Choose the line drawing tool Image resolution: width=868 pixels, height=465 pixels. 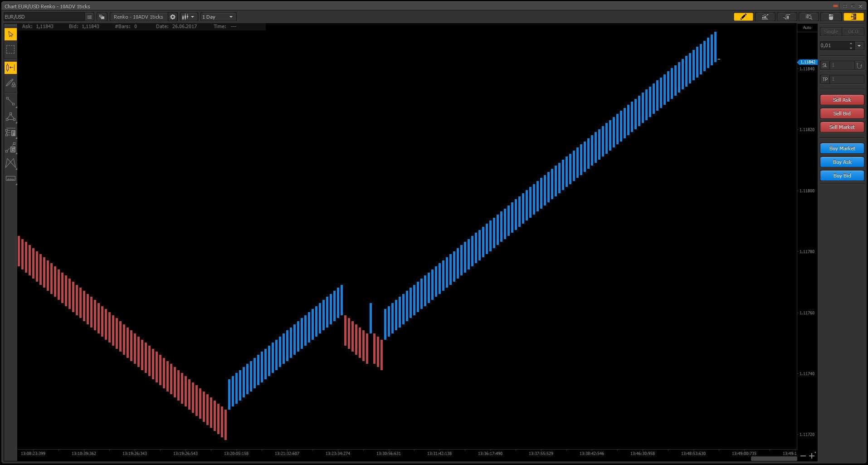pyautogui.click(x=10, y=101)
